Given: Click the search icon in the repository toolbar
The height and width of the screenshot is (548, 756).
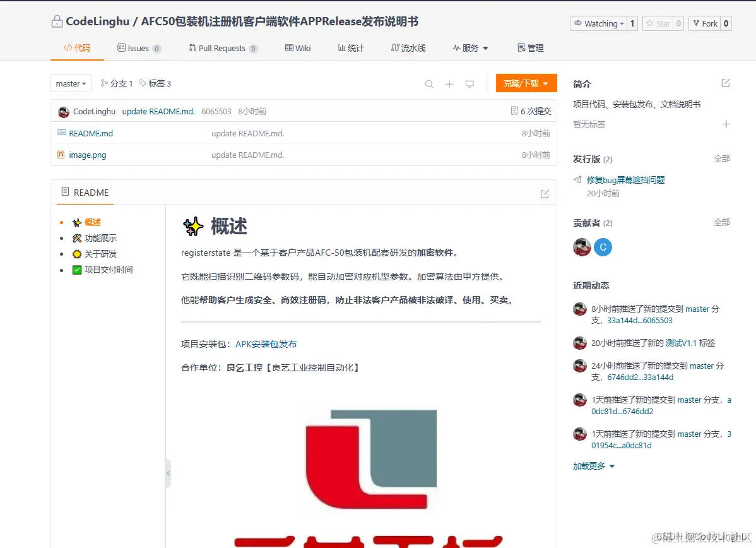Looking at the screenshot, I should (x=429, y=83).
